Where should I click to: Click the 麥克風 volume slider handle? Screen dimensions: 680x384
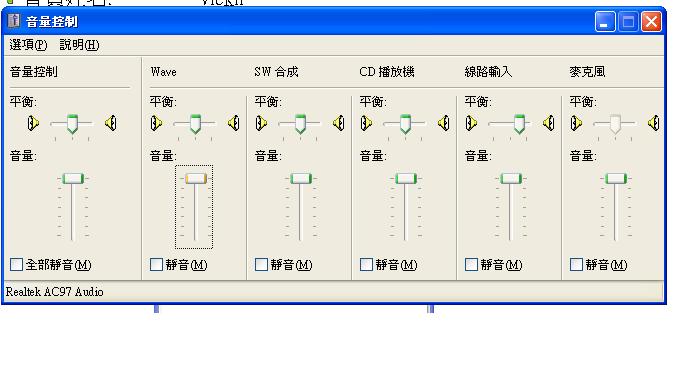616,178
